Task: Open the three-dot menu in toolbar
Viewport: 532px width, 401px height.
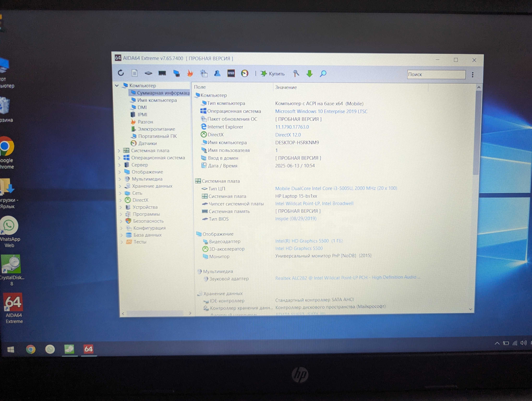Action: click(x=473, y=75)
